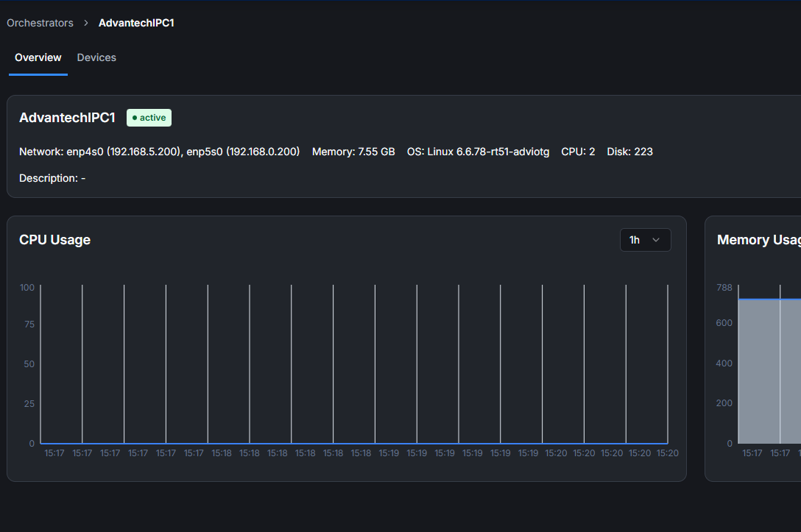801x532 pixels.
Task: Click AdvantechIPC1 in the breadcrumb
Action: coord(136,23)
